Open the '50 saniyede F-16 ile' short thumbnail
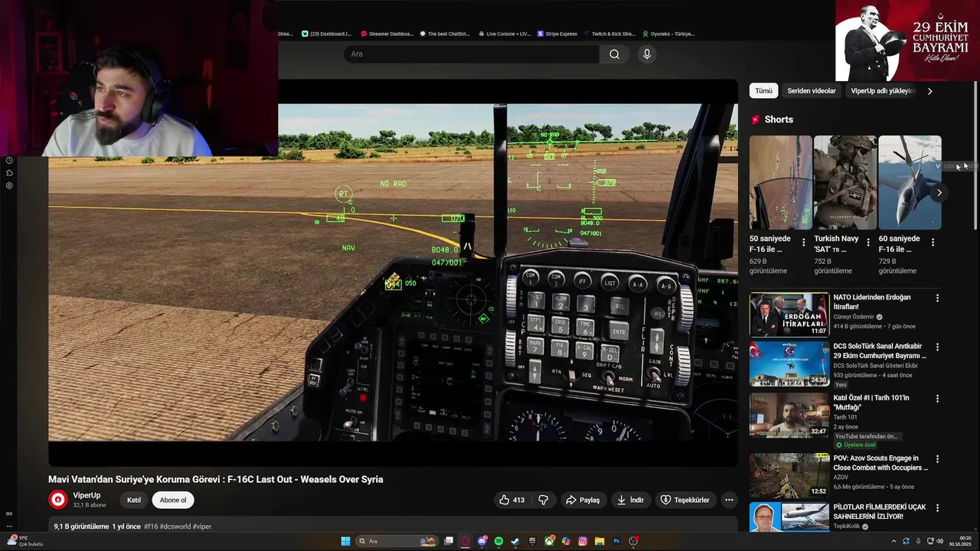 781,182
